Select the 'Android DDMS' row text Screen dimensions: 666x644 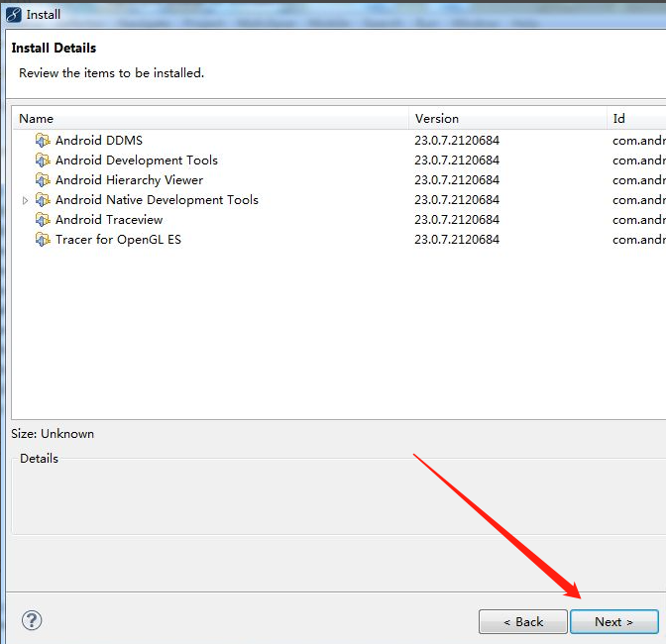(x=99, y=140)
